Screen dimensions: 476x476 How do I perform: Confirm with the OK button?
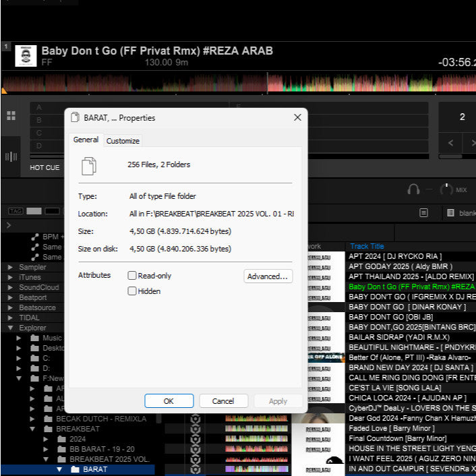169,401
